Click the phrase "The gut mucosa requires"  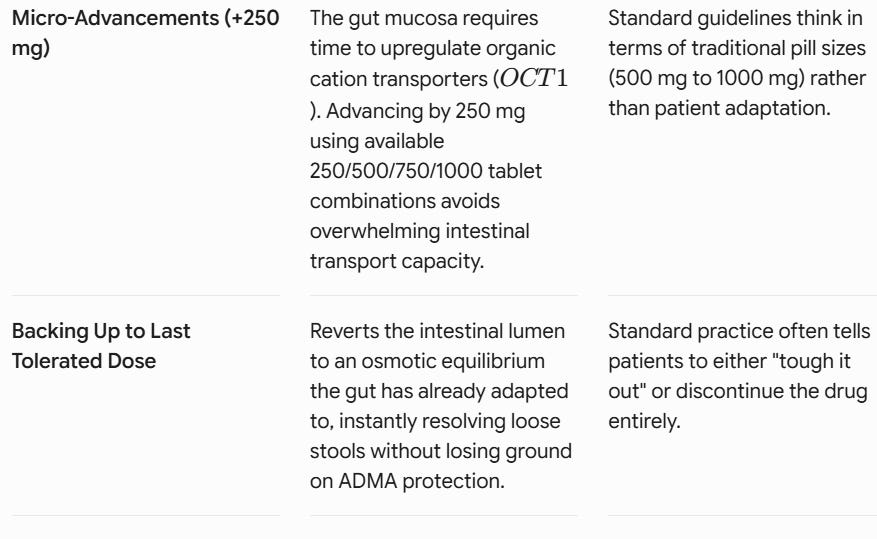[x=424, y=18]
